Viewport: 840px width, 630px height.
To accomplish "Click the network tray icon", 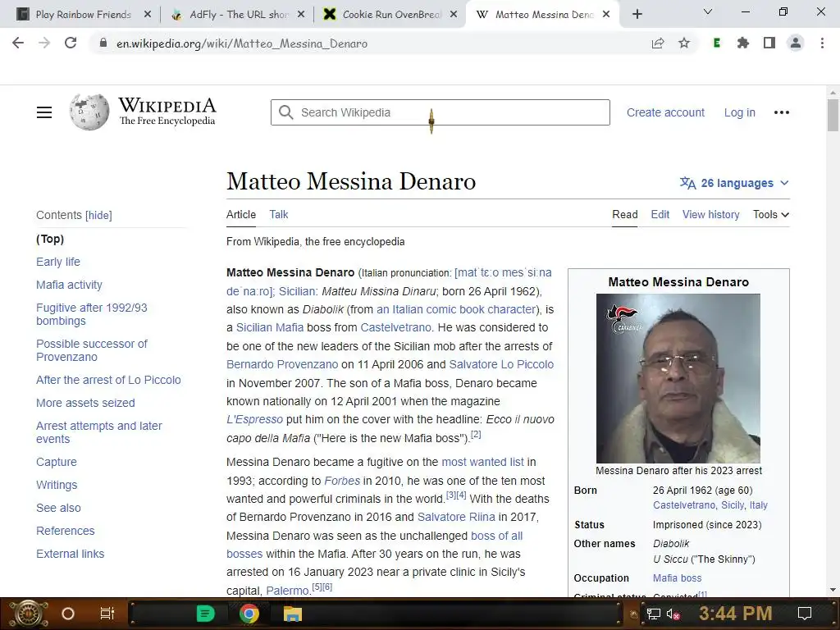I will pos(654,614).
